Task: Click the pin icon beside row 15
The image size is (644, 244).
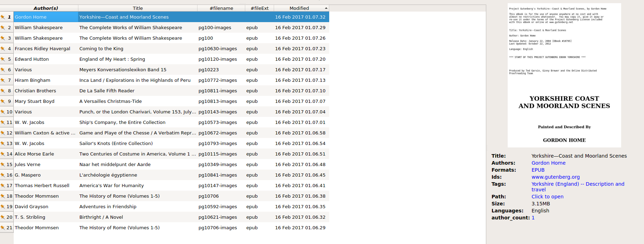Action: click(x=2, y=164)
